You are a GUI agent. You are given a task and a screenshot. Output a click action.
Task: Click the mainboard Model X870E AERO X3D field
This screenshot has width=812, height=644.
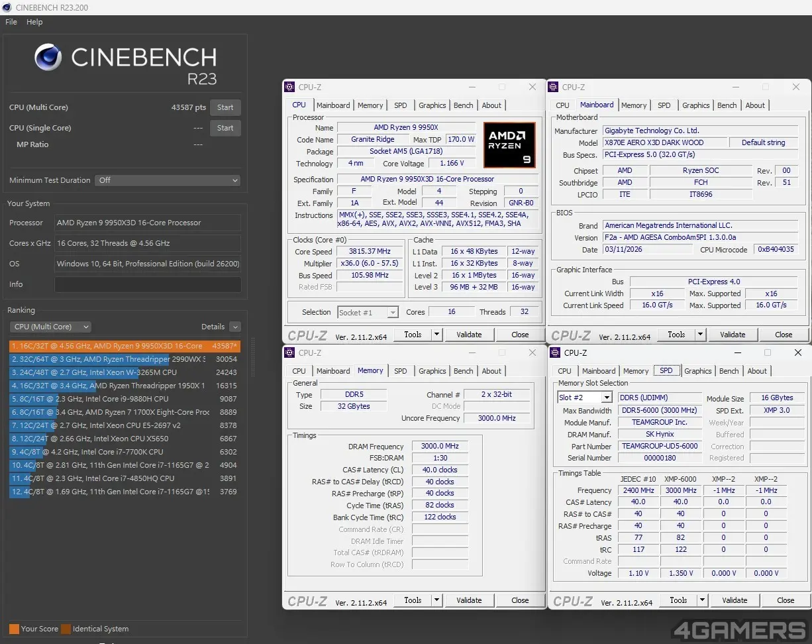pos(664,142)
